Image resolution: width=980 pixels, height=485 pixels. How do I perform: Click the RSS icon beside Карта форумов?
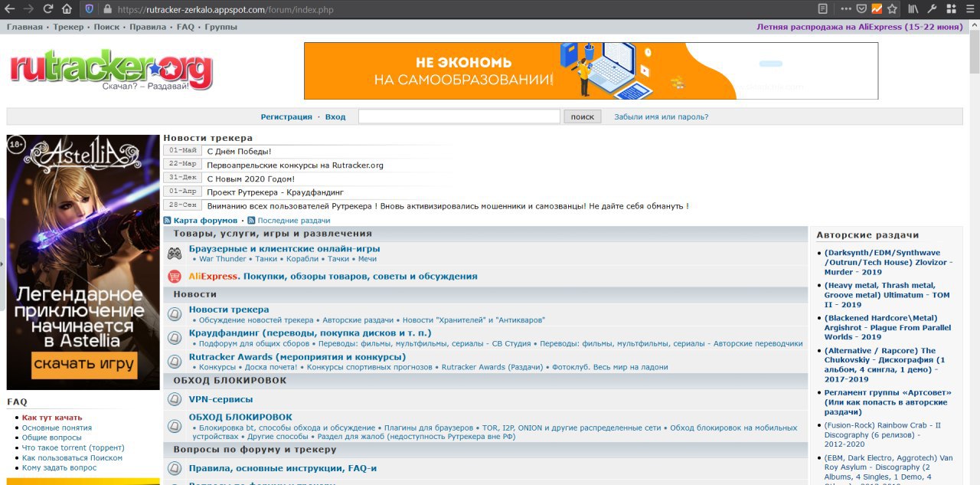pos(167,221)
